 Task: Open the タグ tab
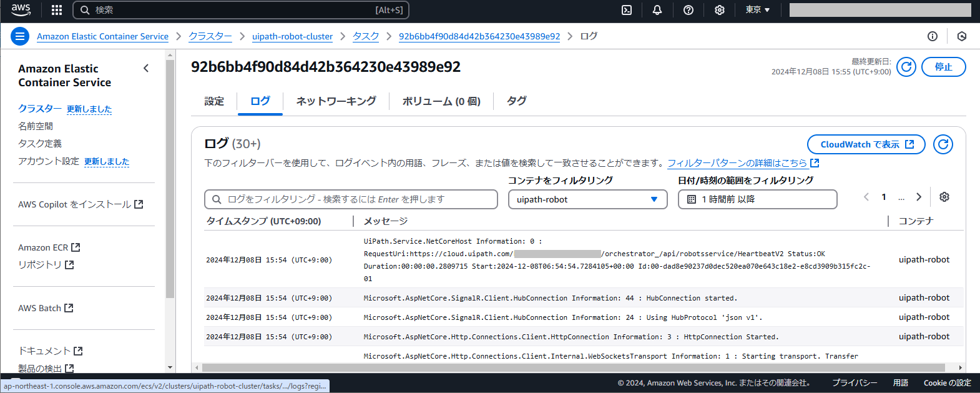517,101
